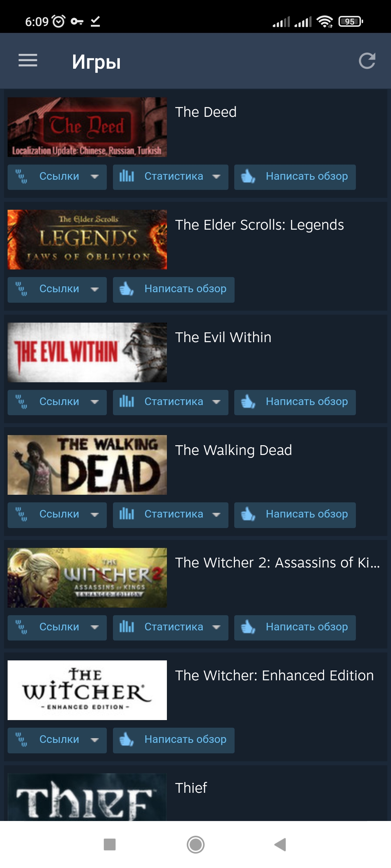Open The Walking Dead game title
391x868 pixels.
tap(234, 450)
